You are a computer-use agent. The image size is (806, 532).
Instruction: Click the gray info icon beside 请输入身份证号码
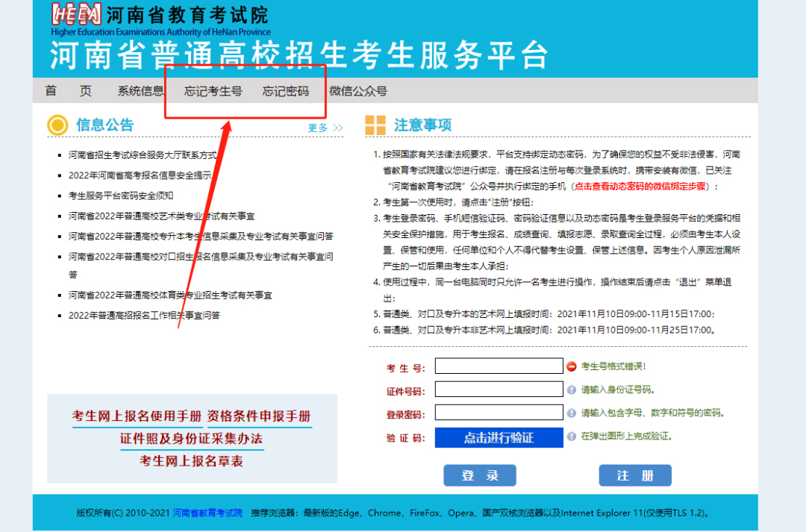tap(572, 389)
